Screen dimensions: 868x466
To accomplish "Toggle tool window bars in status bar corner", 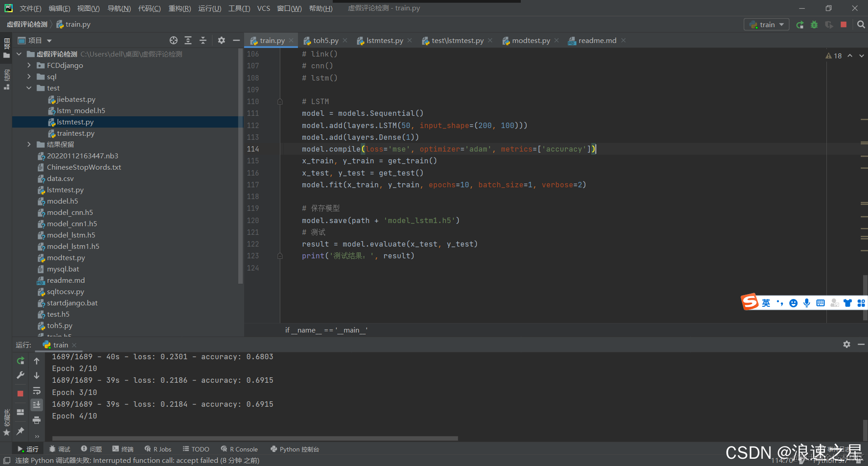I will 7,461.
